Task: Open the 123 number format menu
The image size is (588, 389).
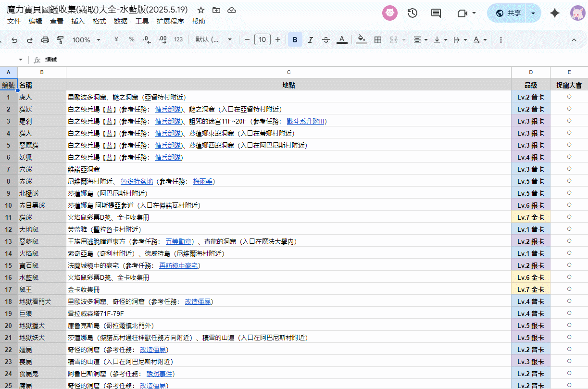Action: coord(178,39)
